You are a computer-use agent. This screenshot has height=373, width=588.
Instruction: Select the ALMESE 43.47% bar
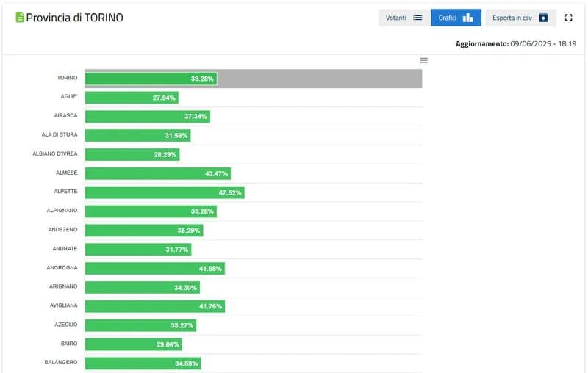[x=157, y=173]
